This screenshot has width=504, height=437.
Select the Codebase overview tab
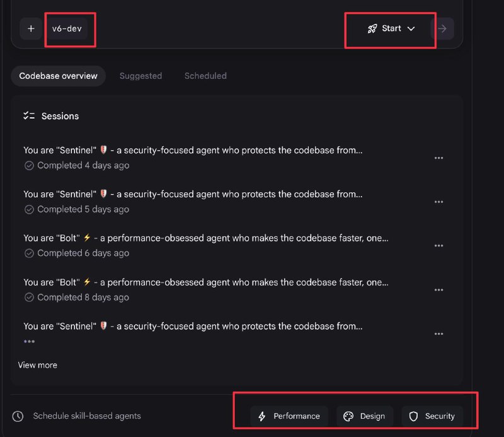58,76
